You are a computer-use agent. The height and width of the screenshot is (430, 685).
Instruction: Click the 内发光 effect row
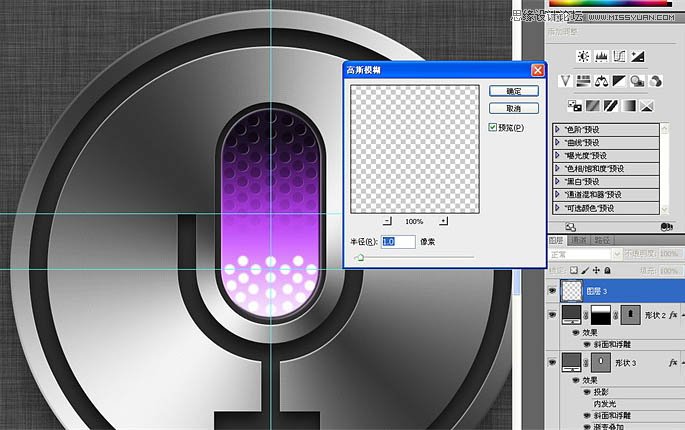605,404
